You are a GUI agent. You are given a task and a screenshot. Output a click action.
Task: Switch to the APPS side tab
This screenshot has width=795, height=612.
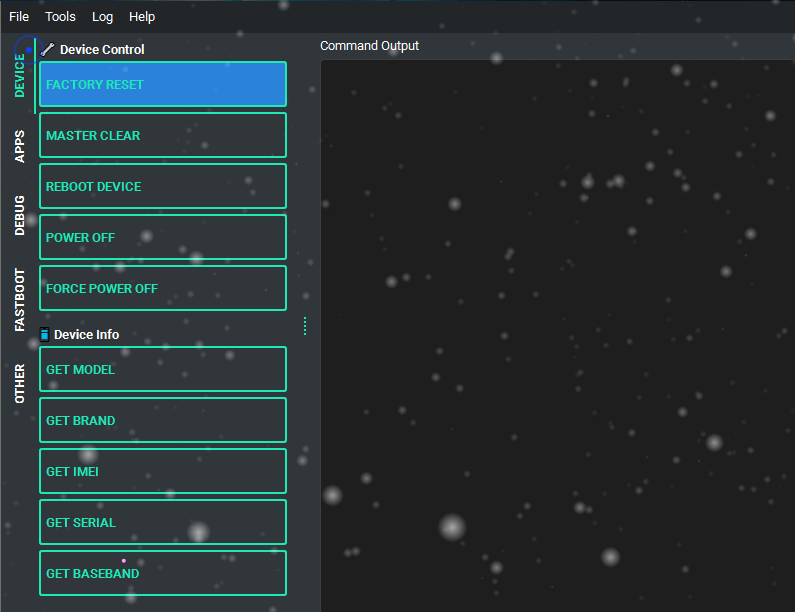coord(20,146)
